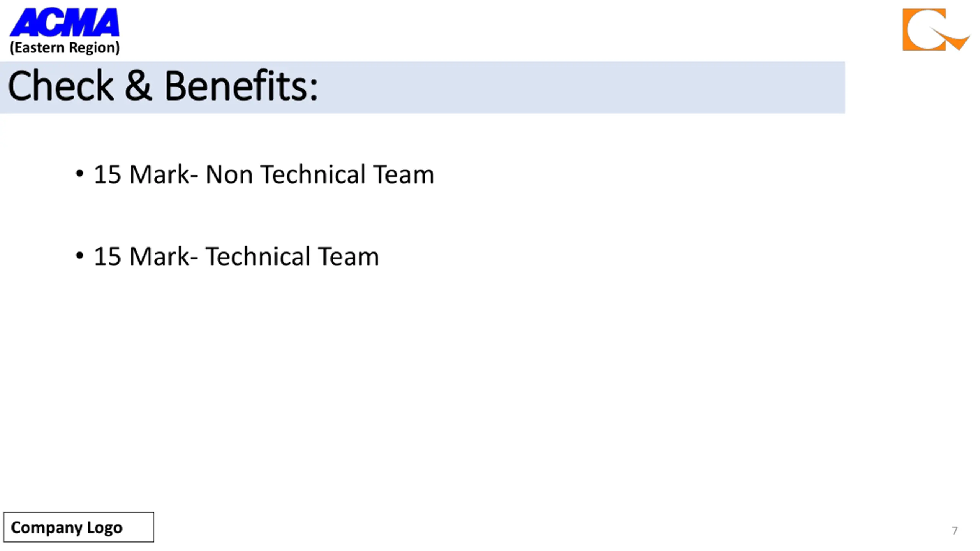Click the blue ACMA logo
Screen dimensions: 980x551
pyautogui.click(x=64, y=22)
